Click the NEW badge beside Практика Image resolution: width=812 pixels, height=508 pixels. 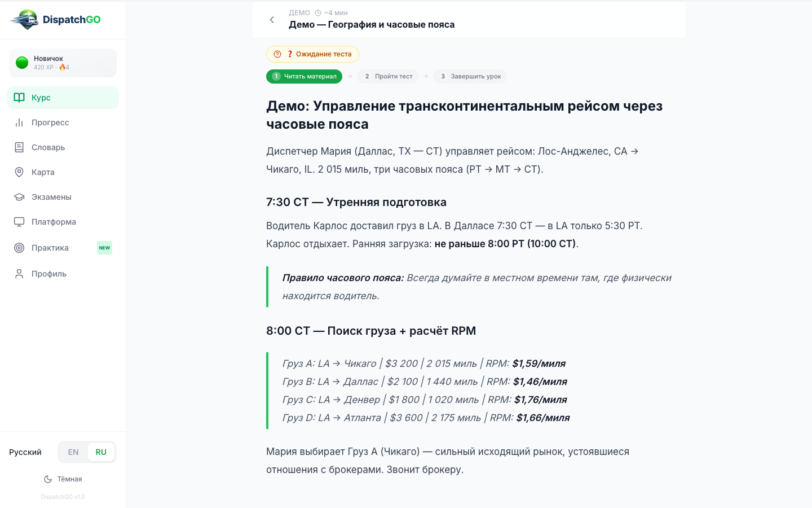(x=104, y=248)
